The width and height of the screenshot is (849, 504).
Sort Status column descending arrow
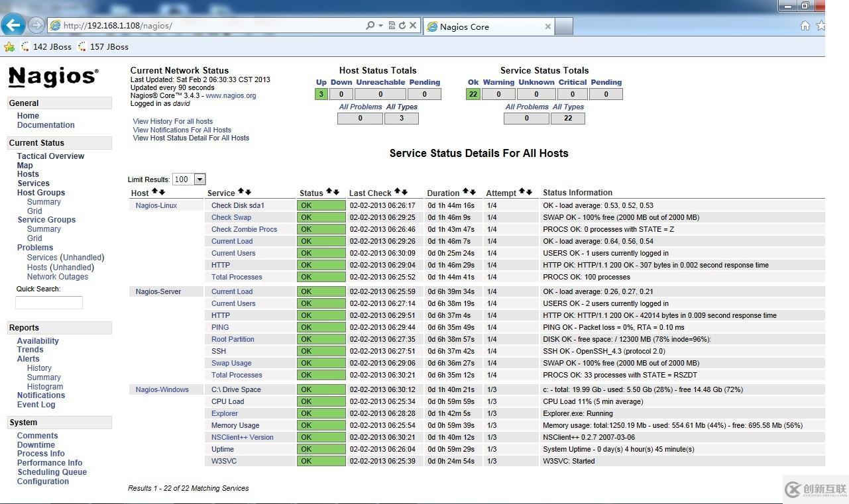tap(336, 192)
